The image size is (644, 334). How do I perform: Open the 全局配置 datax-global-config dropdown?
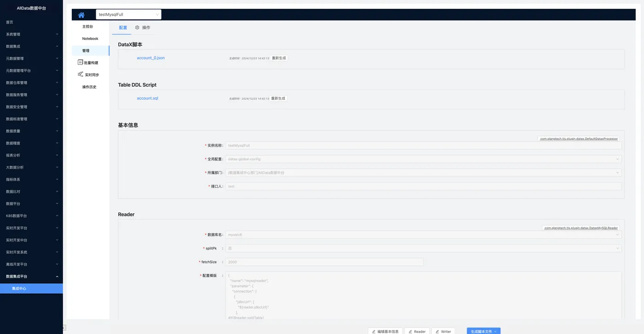pos(423,159)
